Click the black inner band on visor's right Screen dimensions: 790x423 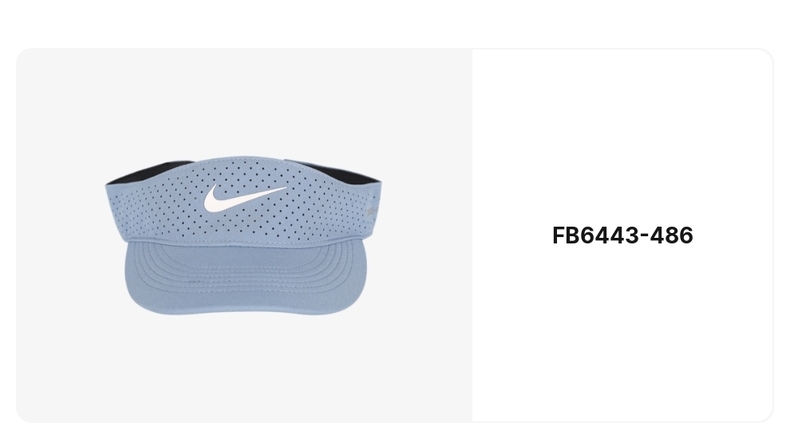coord(343,172)
